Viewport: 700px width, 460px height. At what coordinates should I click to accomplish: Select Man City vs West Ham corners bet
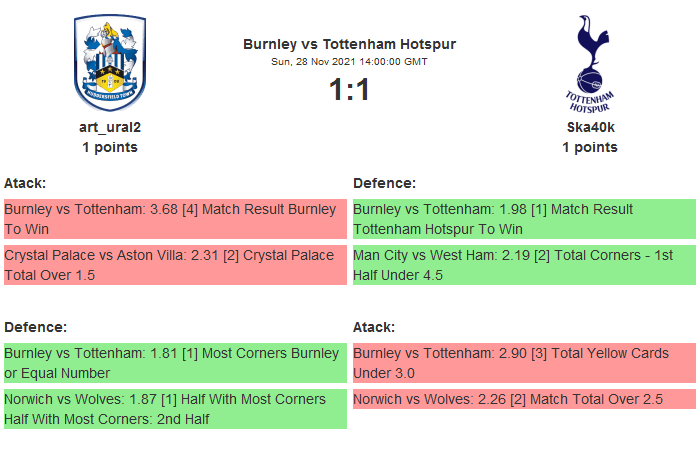[x=524, y=265]
